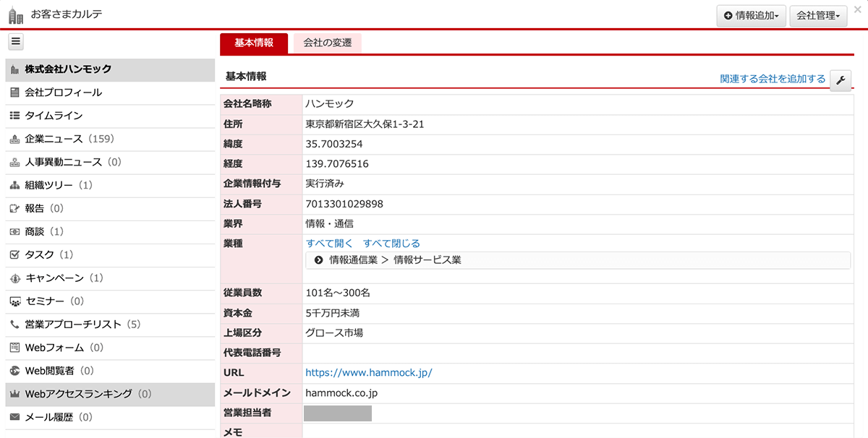Toggle the hamburger sidebar menu button
868x438 pixels.
click(x=15, y=41)
